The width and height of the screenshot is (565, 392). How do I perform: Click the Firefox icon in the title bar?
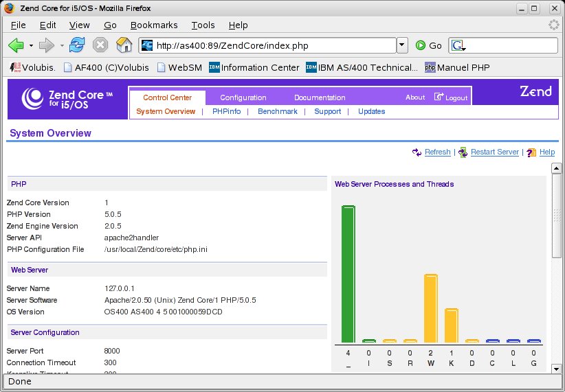[x=10, y=8]
